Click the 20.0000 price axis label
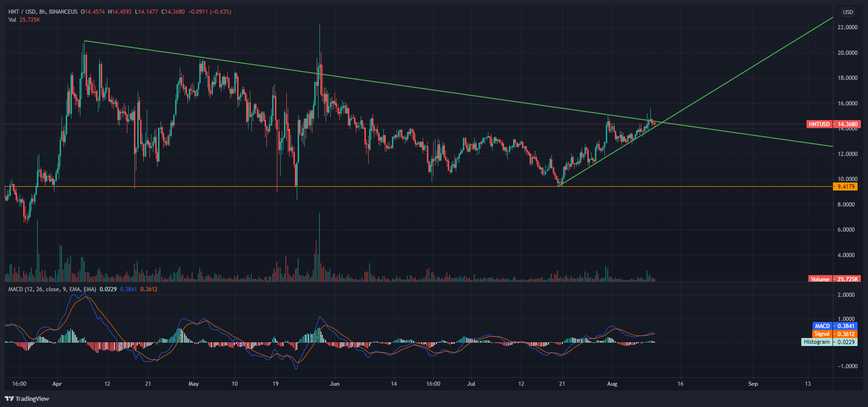This screenshot has width=868, height=407. point(847,53)
